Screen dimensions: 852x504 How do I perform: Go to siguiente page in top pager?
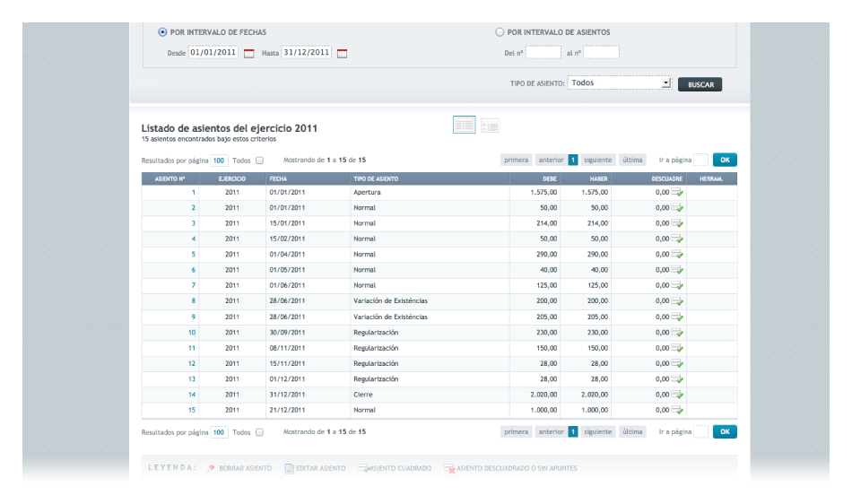[597, 160]
